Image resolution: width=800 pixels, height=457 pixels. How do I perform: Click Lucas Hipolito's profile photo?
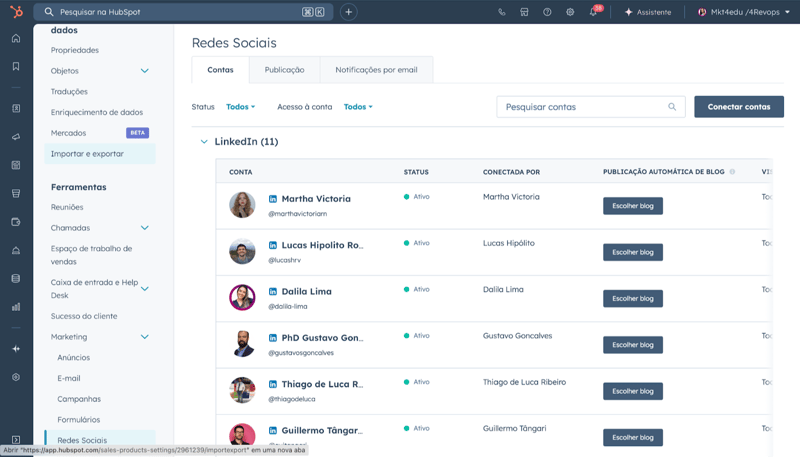coord(242,251)
